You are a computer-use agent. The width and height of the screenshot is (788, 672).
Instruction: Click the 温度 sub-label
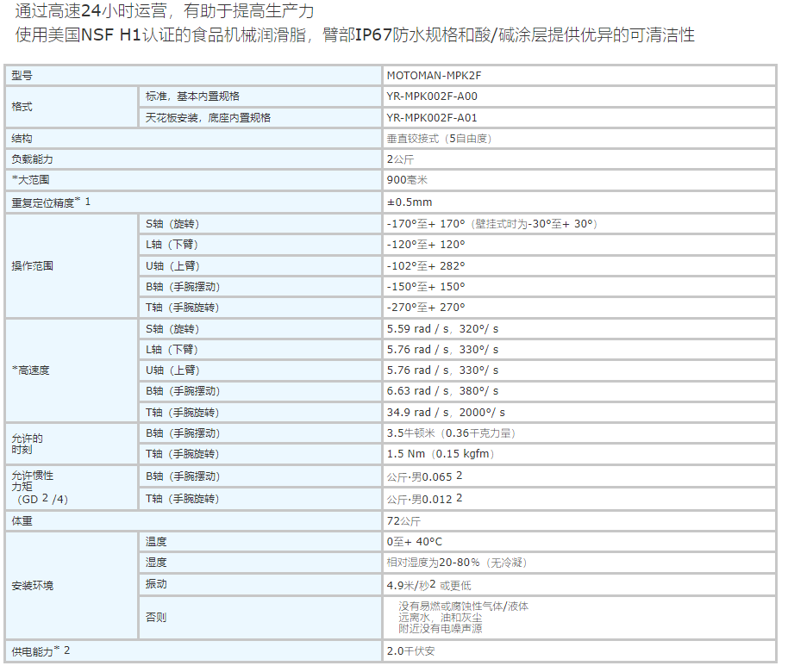[156, 542]
